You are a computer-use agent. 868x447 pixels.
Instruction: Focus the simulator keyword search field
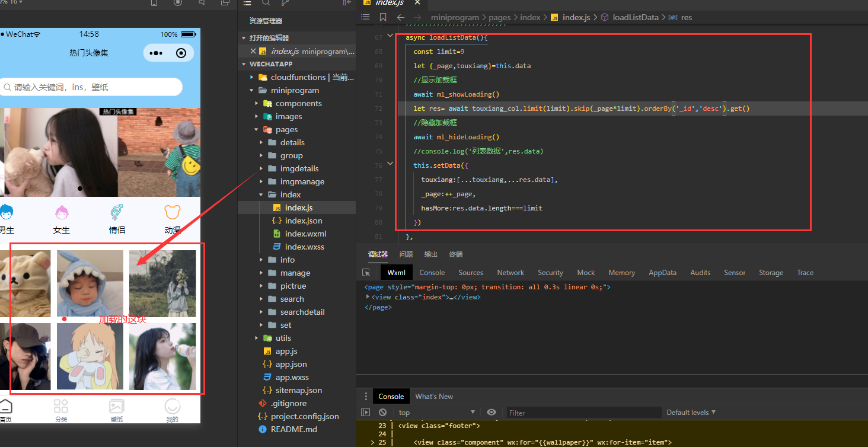90,87
